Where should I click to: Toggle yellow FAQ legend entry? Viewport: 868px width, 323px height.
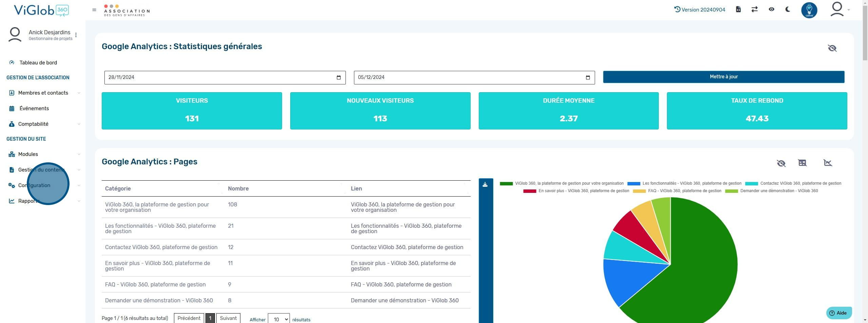[677, 191]
